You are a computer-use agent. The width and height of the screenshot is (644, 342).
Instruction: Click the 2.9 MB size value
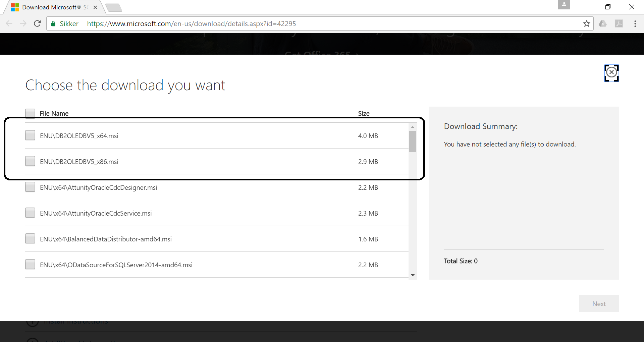click(x=368, y=162)
